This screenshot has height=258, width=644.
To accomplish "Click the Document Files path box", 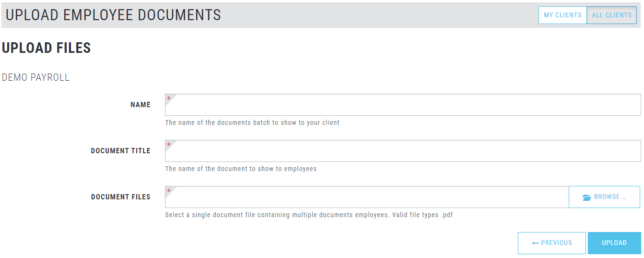I will (x=367, y=197).
